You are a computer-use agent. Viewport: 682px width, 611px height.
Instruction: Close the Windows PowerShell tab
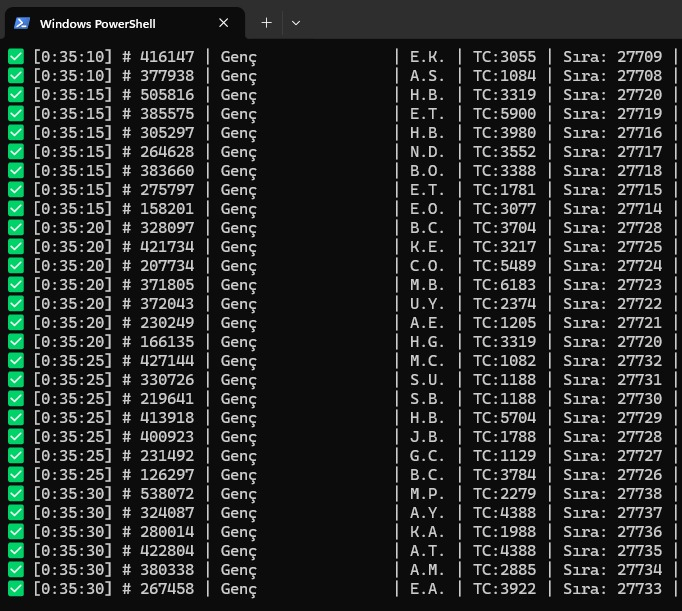pyautogui.click(x=224, y=23)
